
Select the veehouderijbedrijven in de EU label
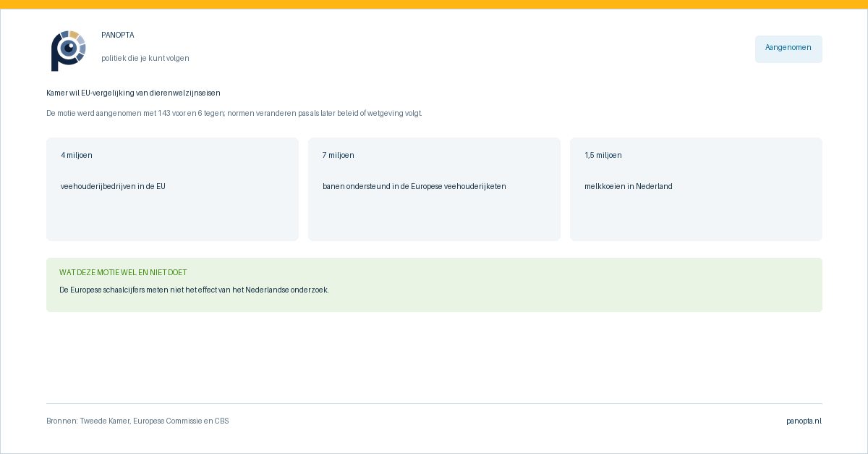coord(113,187)
